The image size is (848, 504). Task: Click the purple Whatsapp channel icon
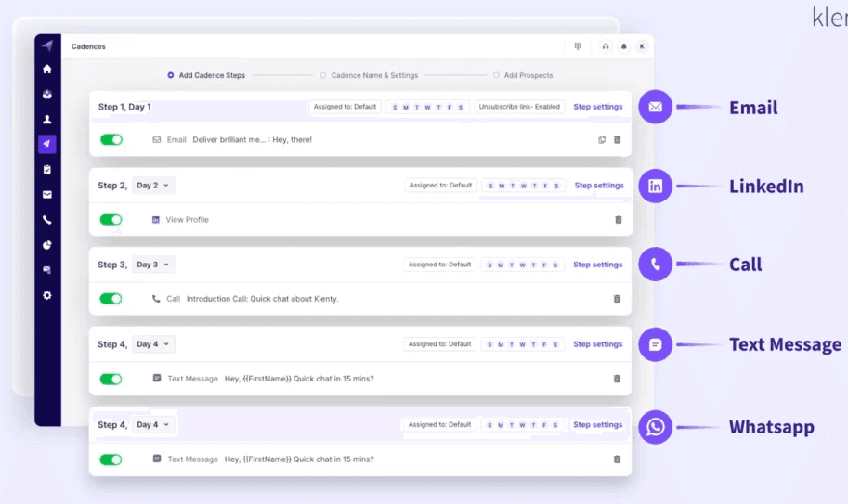tap(655, 427)
